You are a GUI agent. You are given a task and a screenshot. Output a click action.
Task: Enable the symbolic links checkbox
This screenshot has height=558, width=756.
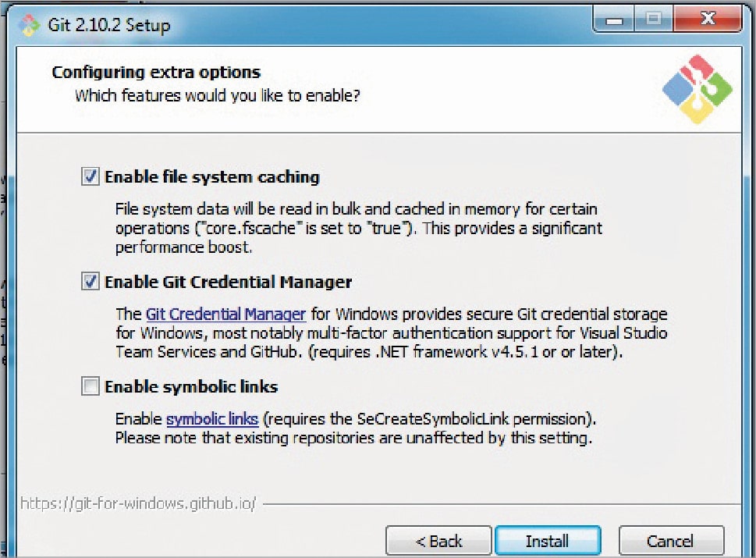pos(91,386)
